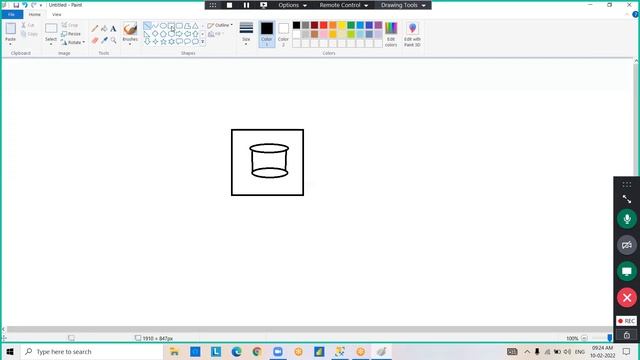Screen dimensions: 640x360
Task: Open Paint help question mark
Action: coord(636,14)
